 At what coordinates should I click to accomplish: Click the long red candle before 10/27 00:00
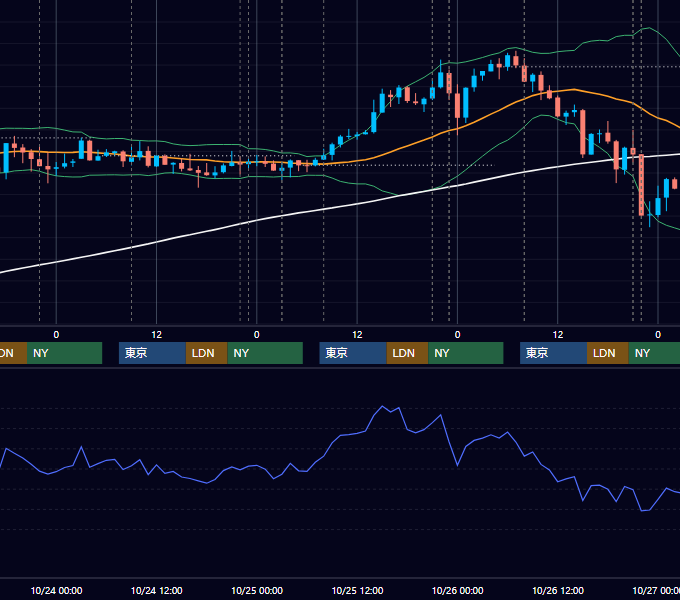click(x=641, y=185)
